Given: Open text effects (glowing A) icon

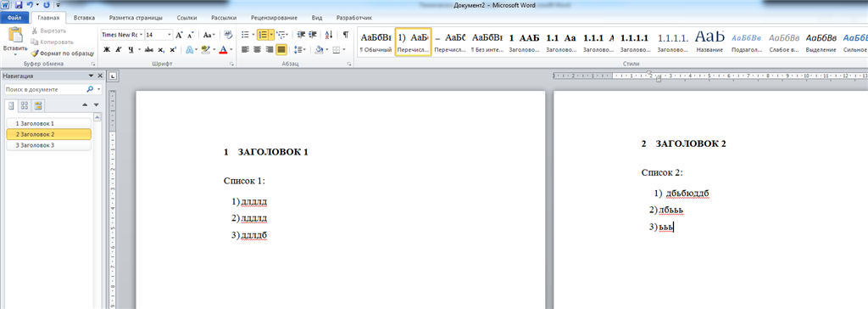Looking at the screenshot, I should [x=189, y=50].
